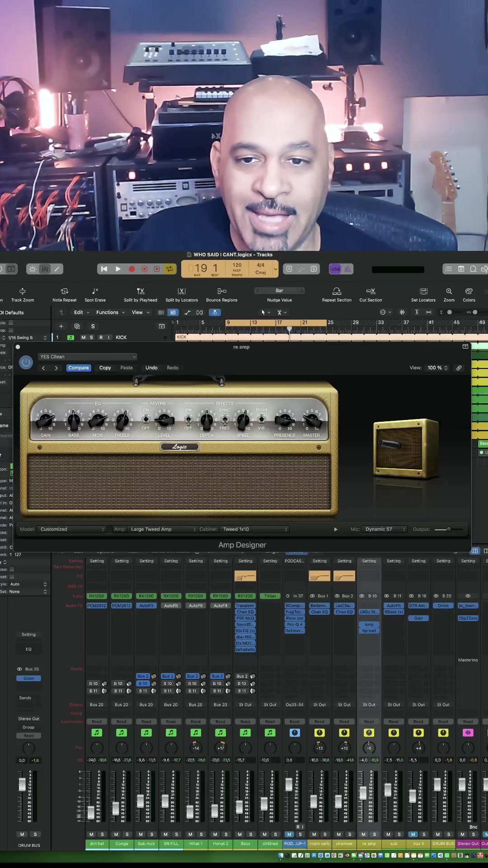Viewport: 488px width, 868px height.
Task: Click the Cut Section icon
Action: 371,291
